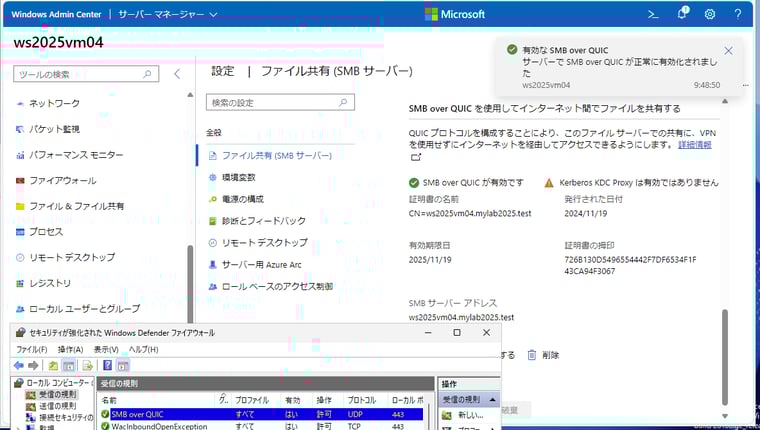Focus the ツールの検索 search box
Screen dimensions: 760x430
(x=86, y=74)
